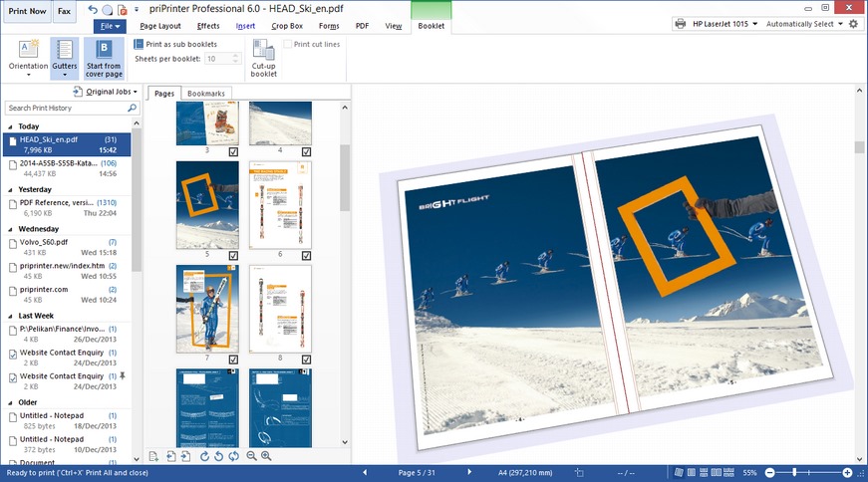Click the Cut-up booklet icon

pos(264,59)
